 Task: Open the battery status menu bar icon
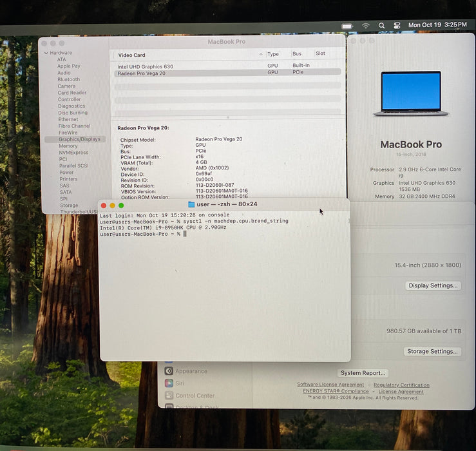click(x=347, y=26)
